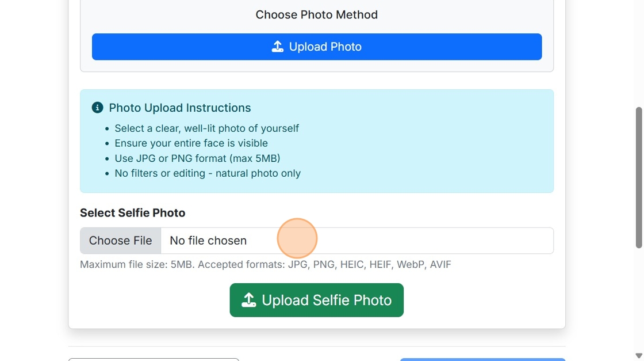Open the Choose File picker button
Image resolution: width=644 pixels, height=361 pixels.
pyautogui.click(x=121, y=241)
